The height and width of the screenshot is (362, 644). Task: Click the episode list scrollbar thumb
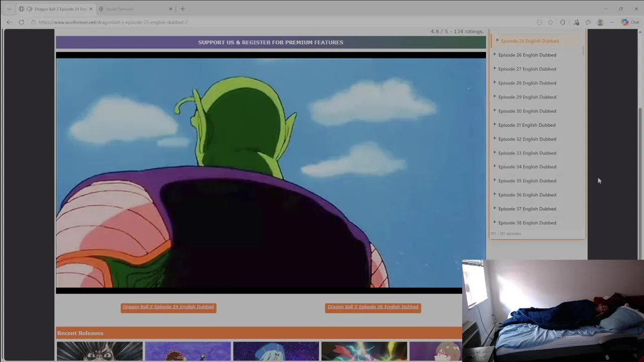coord(583,50)
